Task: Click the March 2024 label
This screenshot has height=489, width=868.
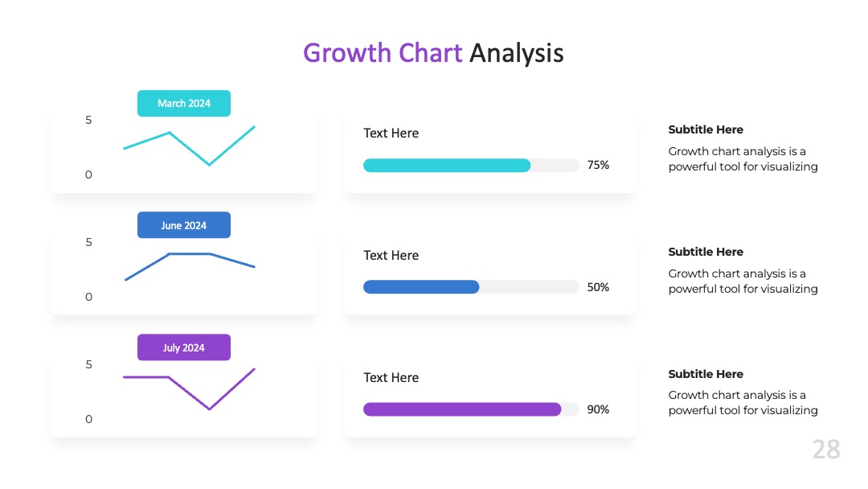Action: 184,104
